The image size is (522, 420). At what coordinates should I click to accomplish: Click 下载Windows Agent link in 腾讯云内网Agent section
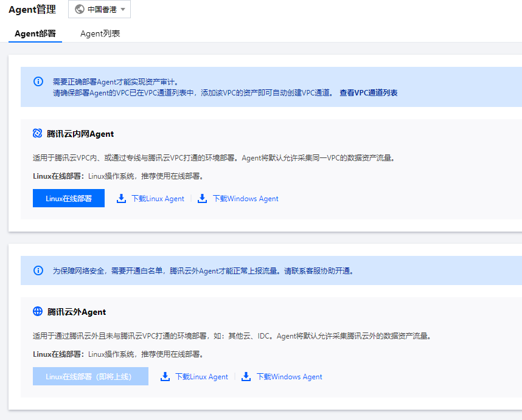click(x=245, y=199)
